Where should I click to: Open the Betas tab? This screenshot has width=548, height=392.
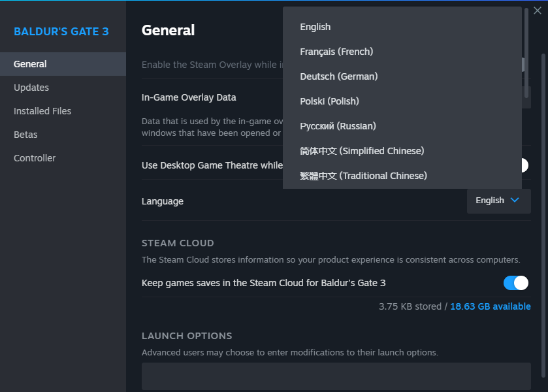pos(63,135)
